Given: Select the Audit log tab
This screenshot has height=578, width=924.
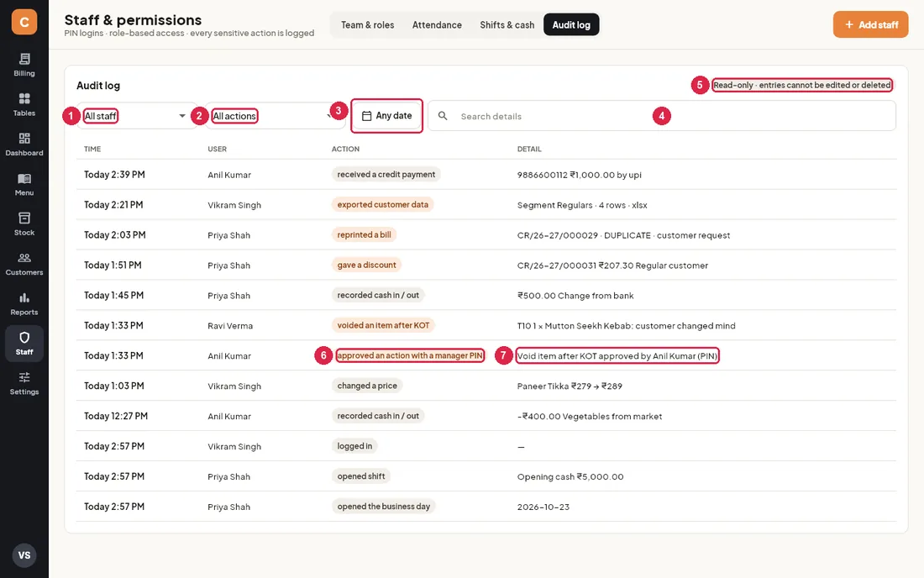Looking at the screenshot, I should 571,24.
